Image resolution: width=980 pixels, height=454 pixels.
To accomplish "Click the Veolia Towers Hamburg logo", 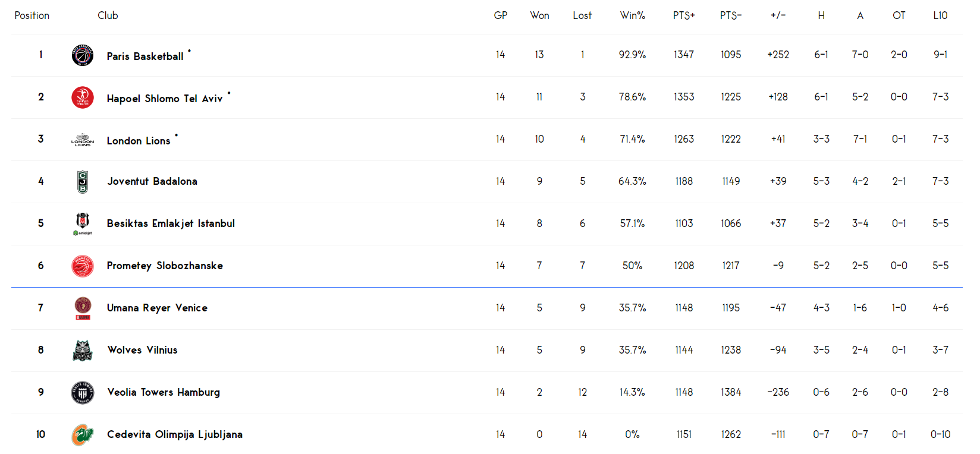I will click(83, 393).
